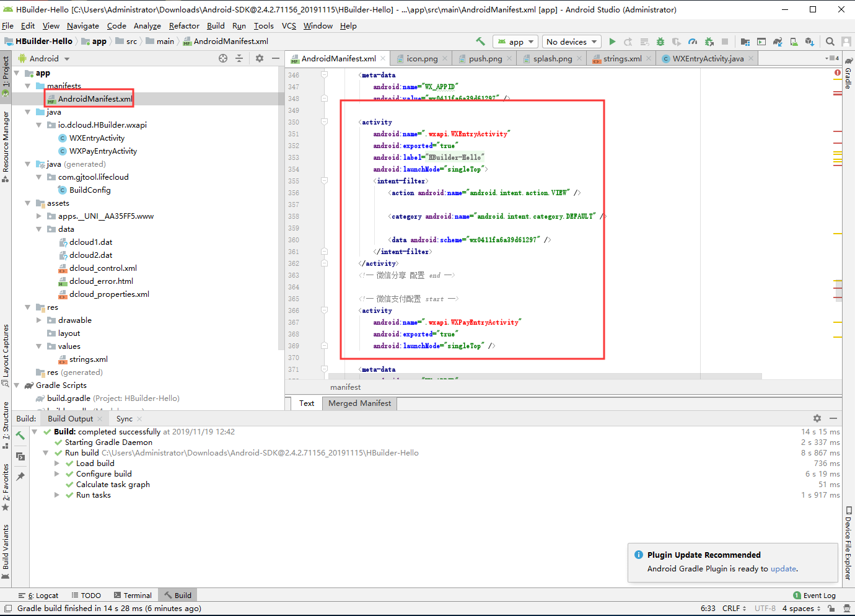855x616 pixels.
Task: Click the Apply Changes and Restart icon
Action: 628,42
